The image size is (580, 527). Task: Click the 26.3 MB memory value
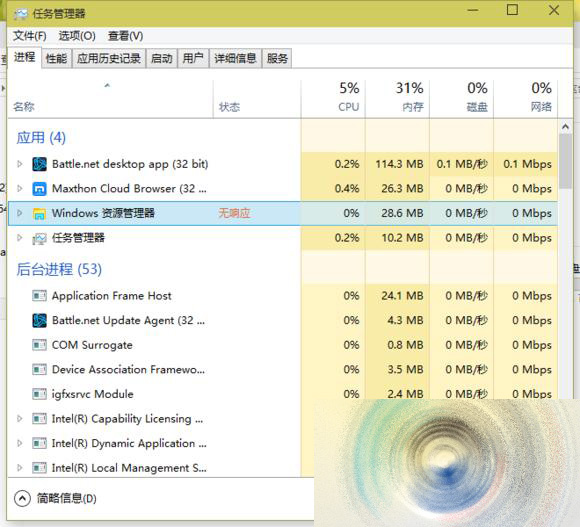tap(402, 189)
